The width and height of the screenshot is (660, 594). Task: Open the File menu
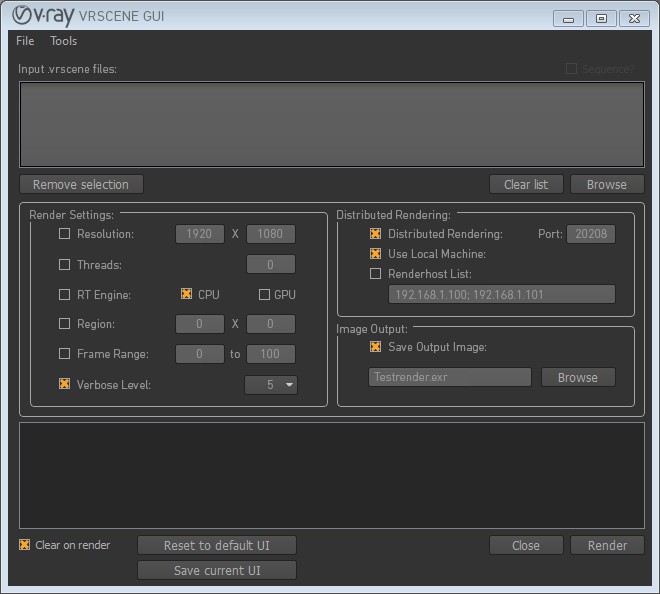click(x=25, y=41)
